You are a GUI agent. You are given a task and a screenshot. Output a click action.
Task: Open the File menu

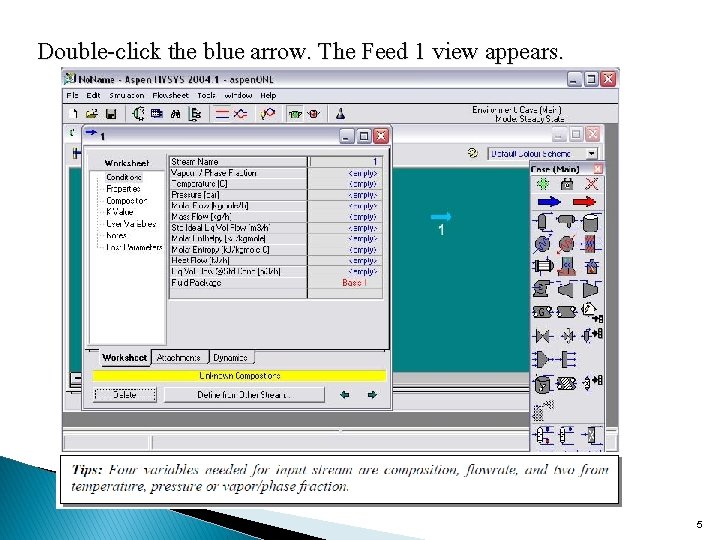pos(72,96)
